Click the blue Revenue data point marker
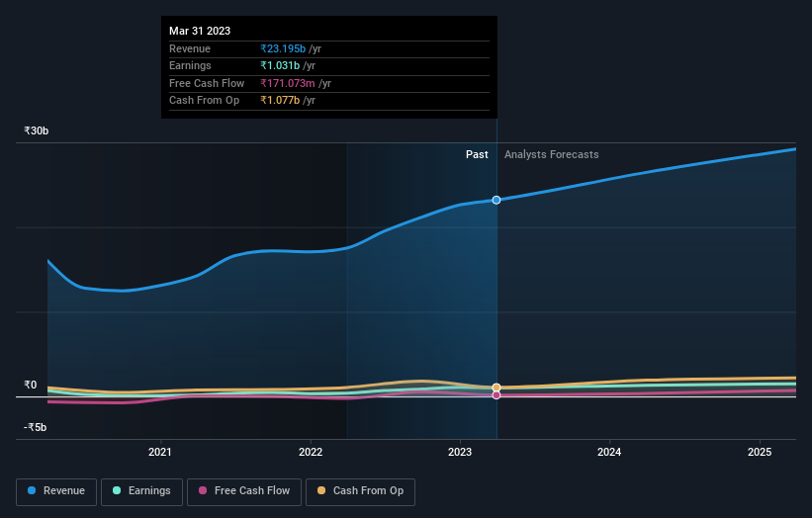The image size is (812, 518). 496,200
